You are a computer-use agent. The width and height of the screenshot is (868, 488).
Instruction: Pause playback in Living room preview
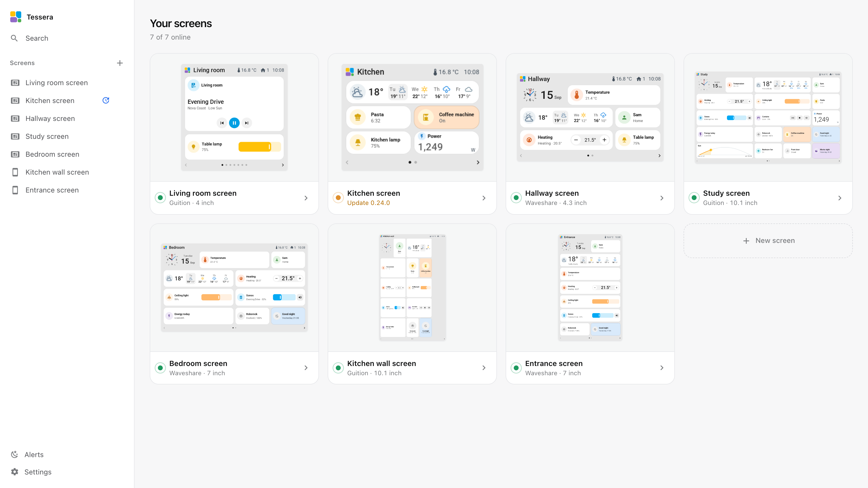[234, 123]
